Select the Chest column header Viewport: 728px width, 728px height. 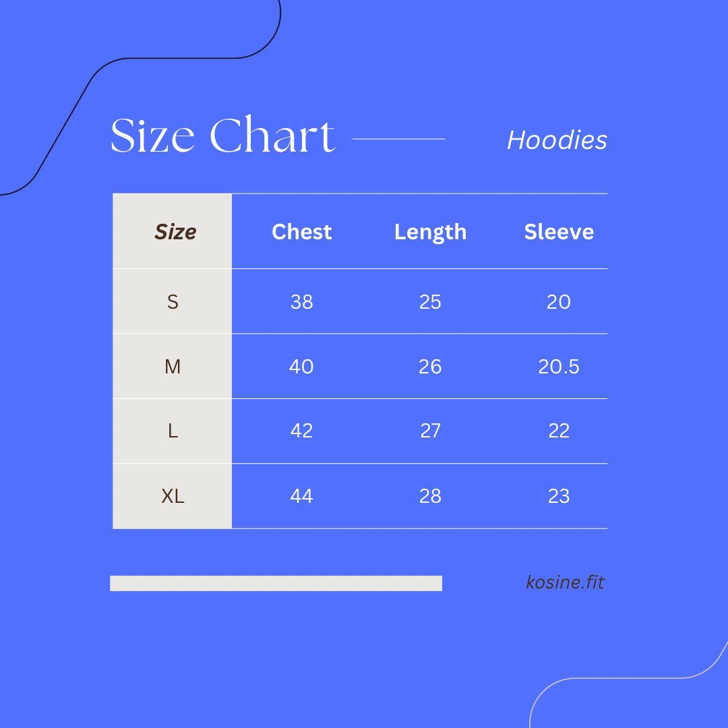[x=301, y=232]
